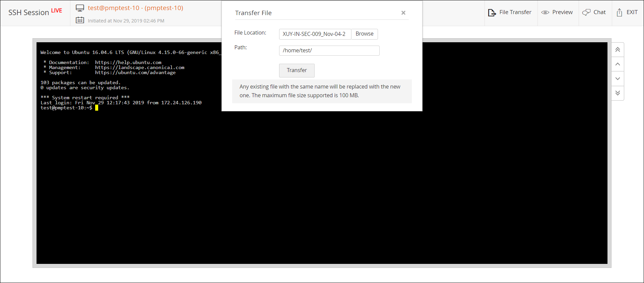Exit the SSH session
The image size is (644, 283).
point(627,12)
